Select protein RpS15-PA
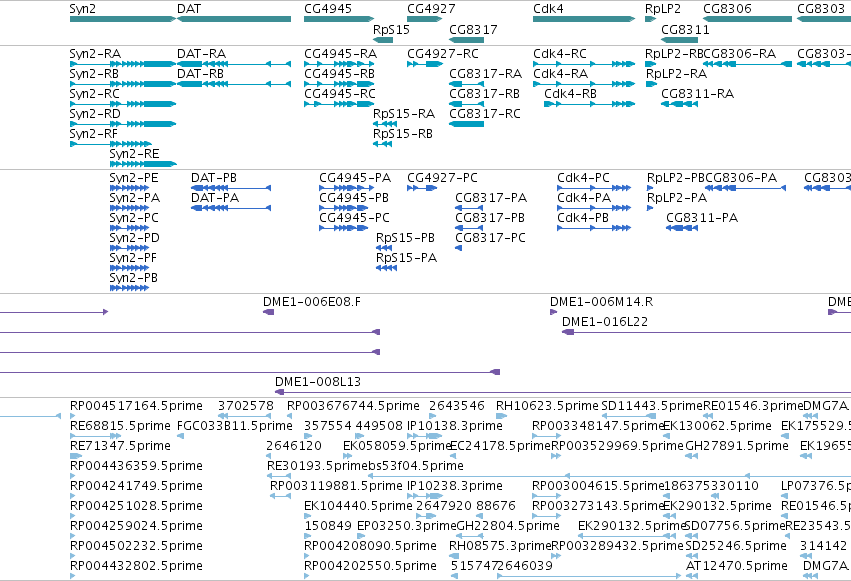 [386, 268]
